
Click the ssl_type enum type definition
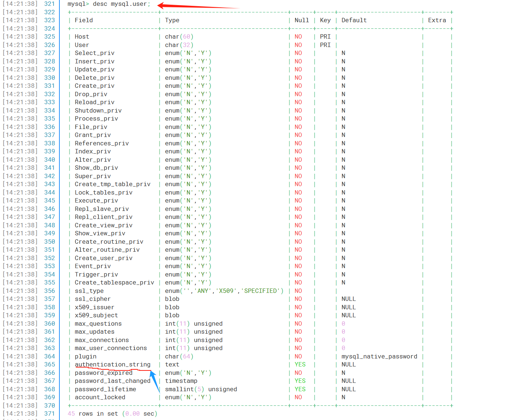(224, 291)
